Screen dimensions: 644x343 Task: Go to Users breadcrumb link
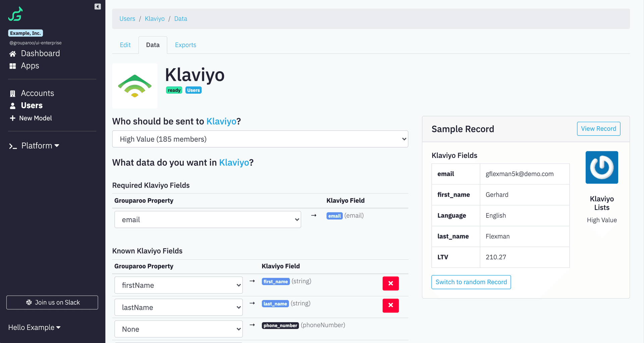(127, 19)
